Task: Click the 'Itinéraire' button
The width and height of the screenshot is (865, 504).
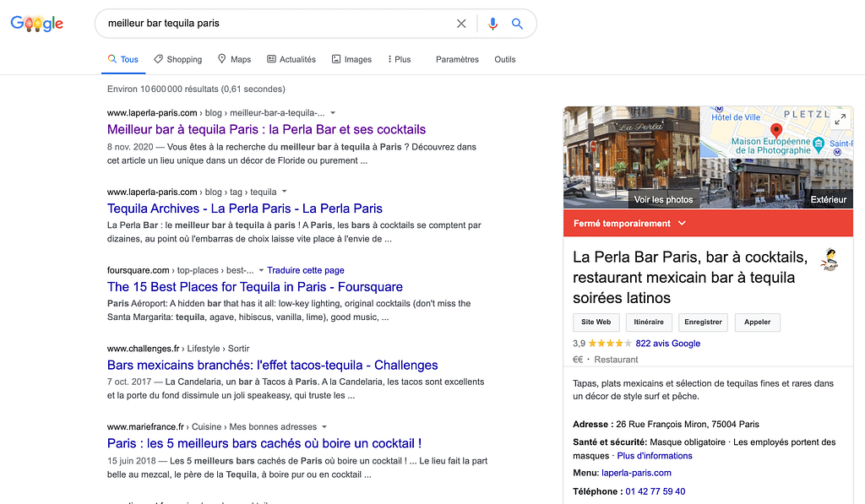Action: pyautogui.click(x=649, y=322)
